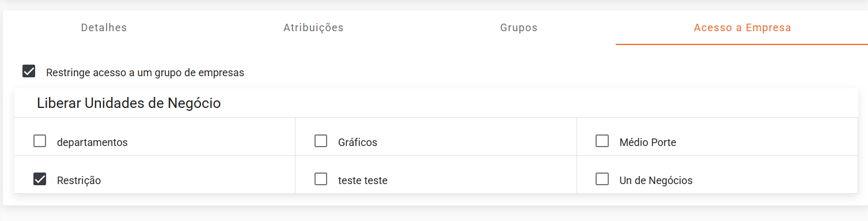Viewport: 868px width, 221px height.
Task: Mark the Un de Negócios checkbox
Action: coord(602,179)
